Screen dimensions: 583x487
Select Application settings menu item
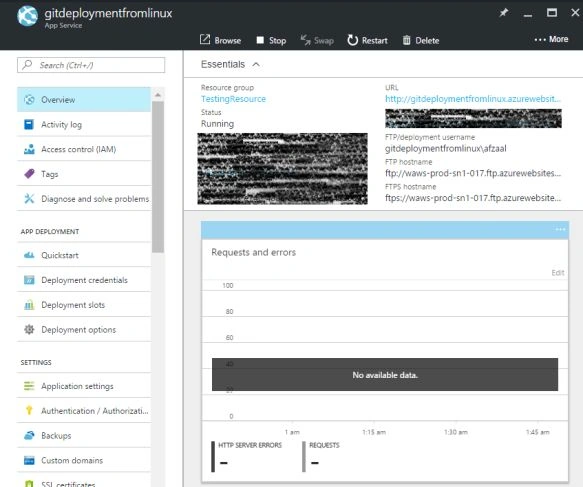84,386
